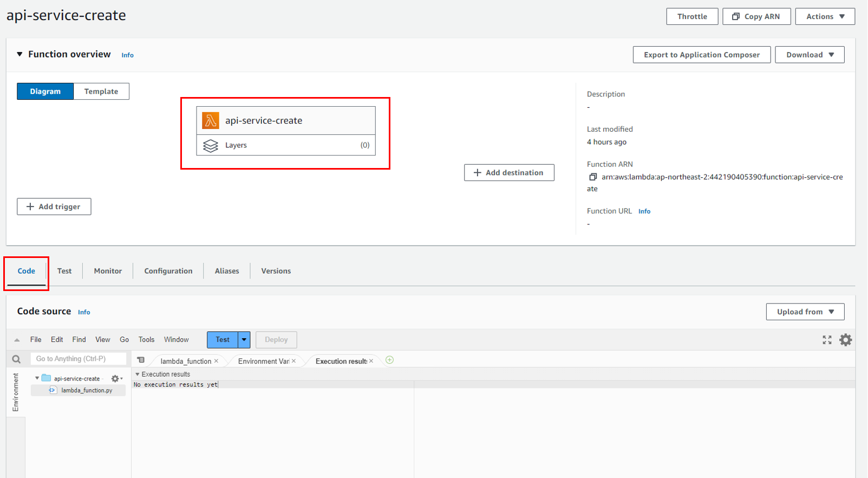
Task: Open the Versions tab
Action: point(276,271)
